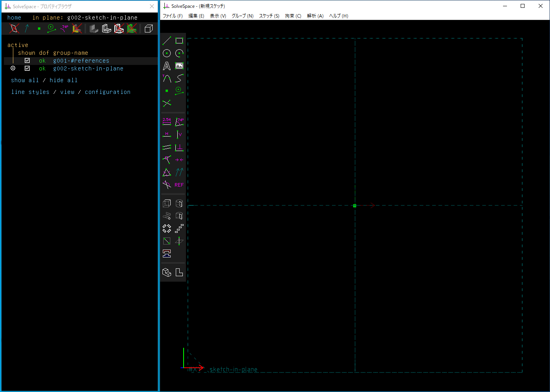This screenshot has width=550, height=392.
Task: Toggle the REF reference dimension tool
Action: (179, 185)
